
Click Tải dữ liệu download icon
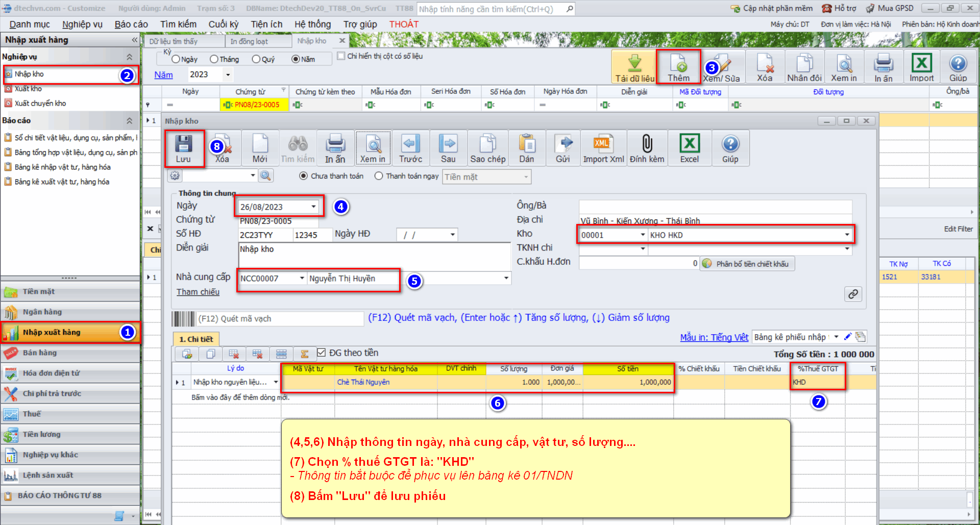pyautogui.click(x=634, y=67)
